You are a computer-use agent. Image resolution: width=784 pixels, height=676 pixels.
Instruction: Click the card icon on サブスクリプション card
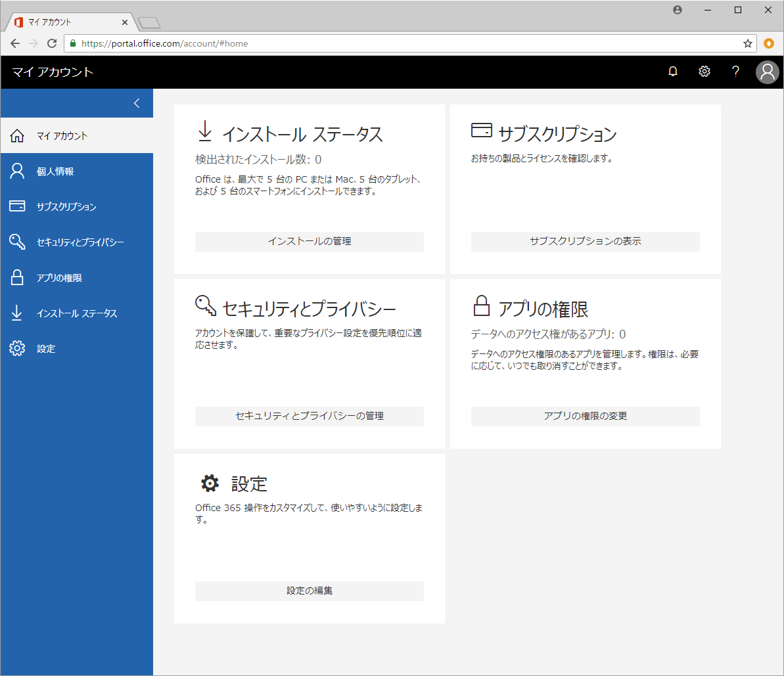tap(482, 130)
